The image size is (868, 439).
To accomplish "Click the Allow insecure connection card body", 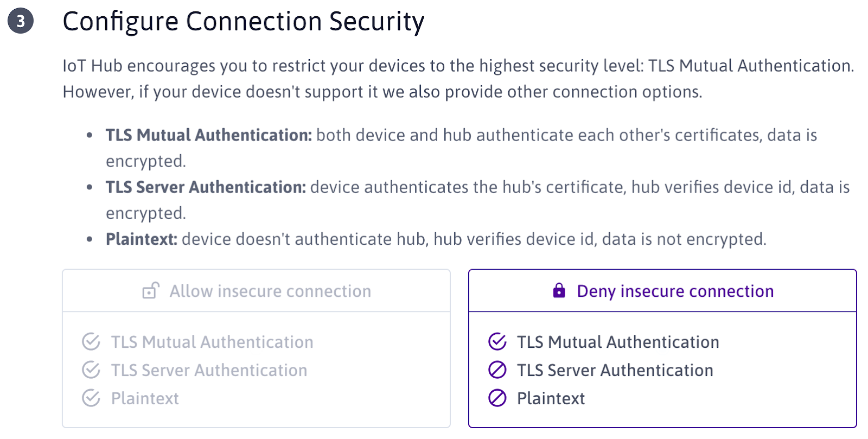I will click(x=256, y=370).
